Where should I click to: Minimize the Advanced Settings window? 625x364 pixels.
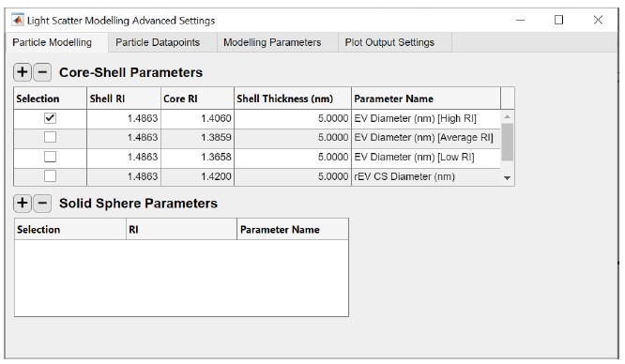pos(520,20)
